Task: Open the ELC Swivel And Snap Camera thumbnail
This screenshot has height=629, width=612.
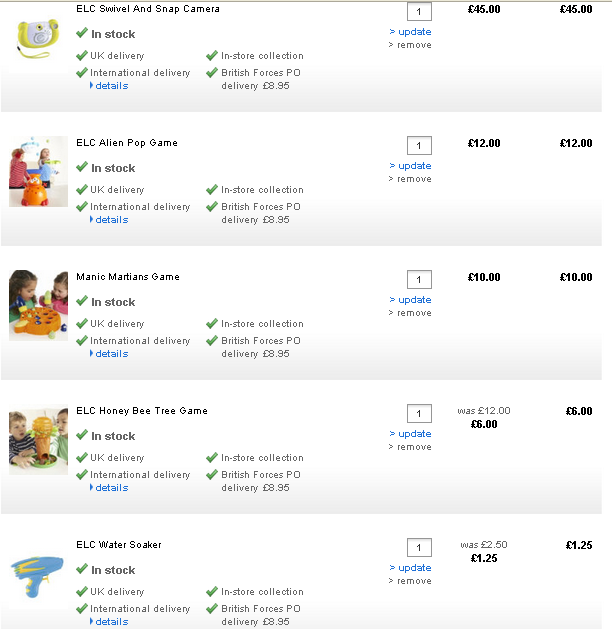Action: click(x=38, y=38)
